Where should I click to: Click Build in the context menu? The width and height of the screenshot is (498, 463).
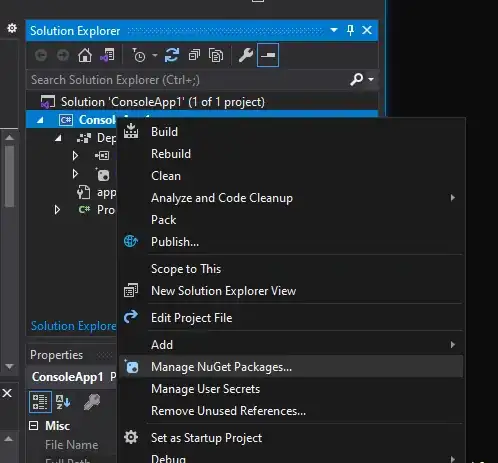coord(291,132)
